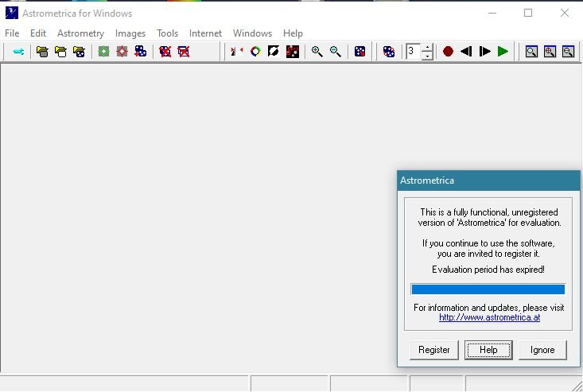Open the Help menu in menu bar

[293, 33]
